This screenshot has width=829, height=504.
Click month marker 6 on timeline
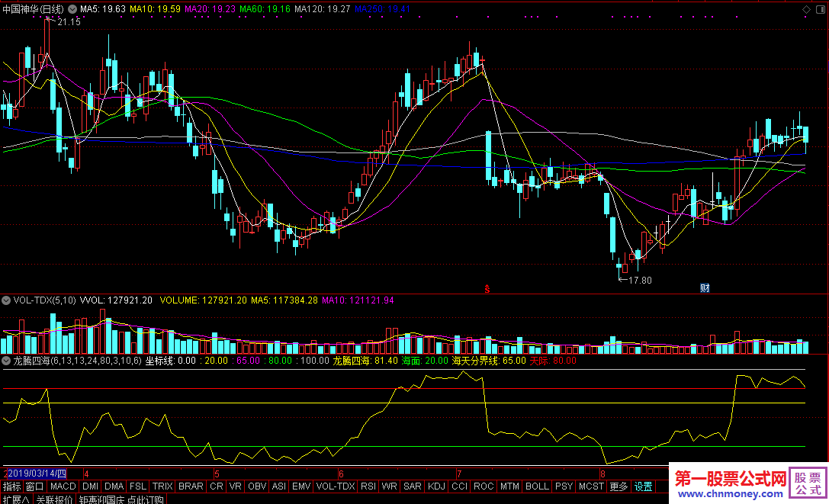pos(341,474)
